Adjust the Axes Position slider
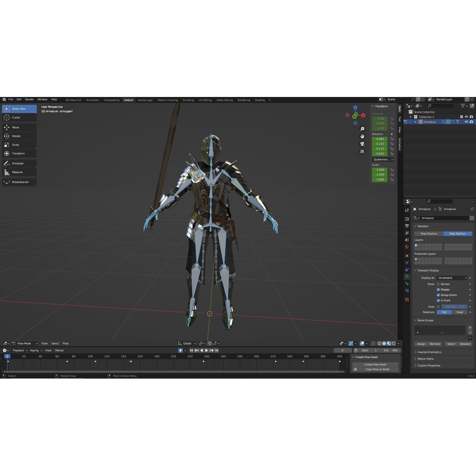 (x=454, y=307)
